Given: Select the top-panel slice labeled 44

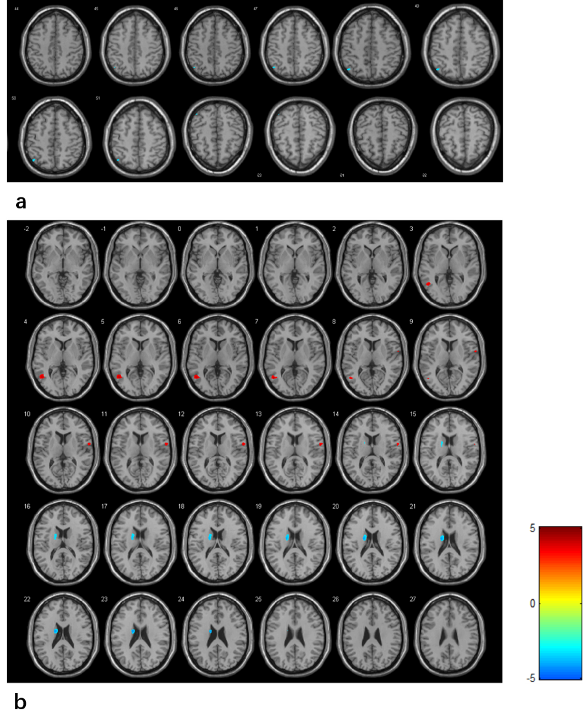Looking at the screenshot, I should 56,43.
